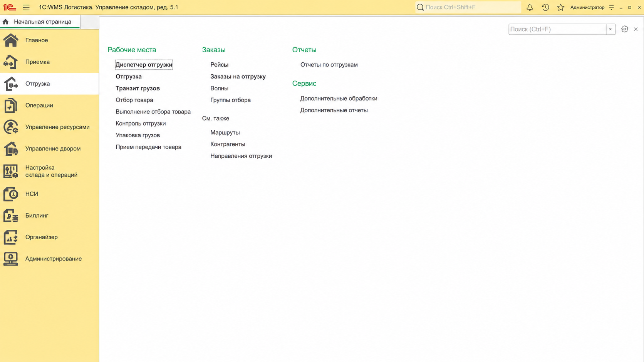Click the application title text

click(109, 7)
